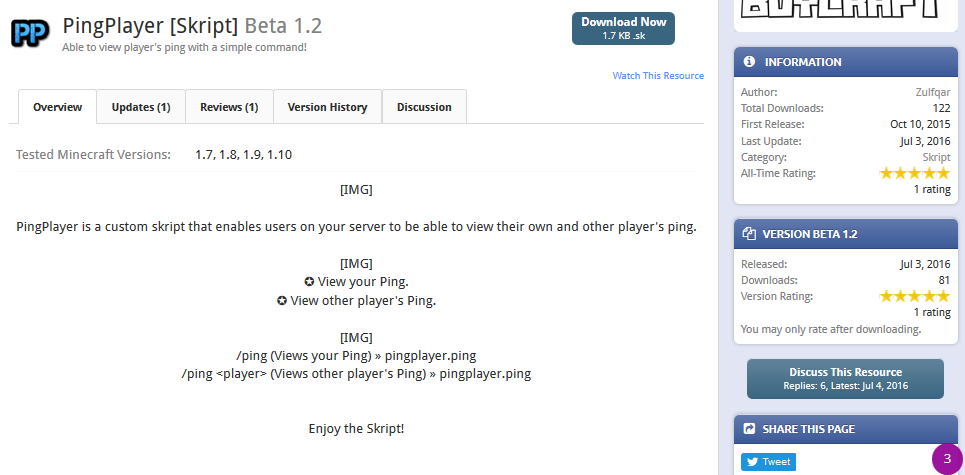Click the first [IMG] placeholder in description
Image resolution: width=965 pixels, height=475 pixels.
[x=356, y=190]
